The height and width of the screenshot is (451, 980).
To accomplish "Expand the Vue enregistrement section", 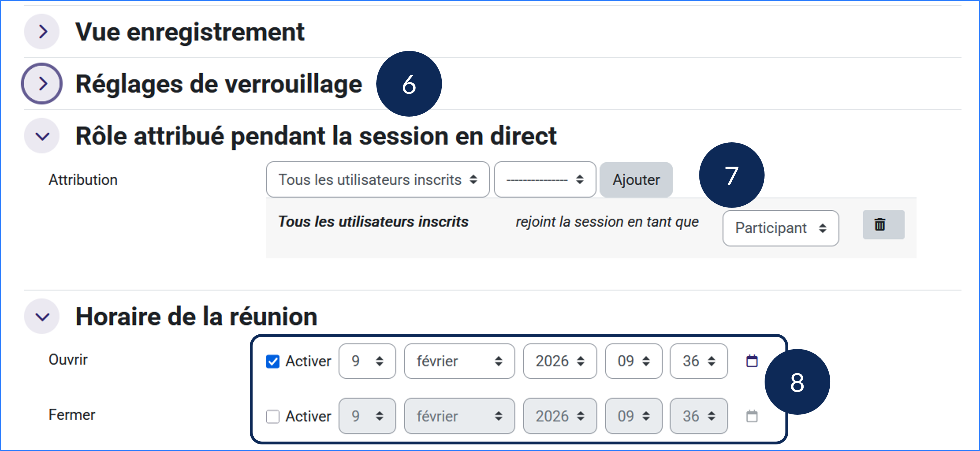I will click(42, 32).
